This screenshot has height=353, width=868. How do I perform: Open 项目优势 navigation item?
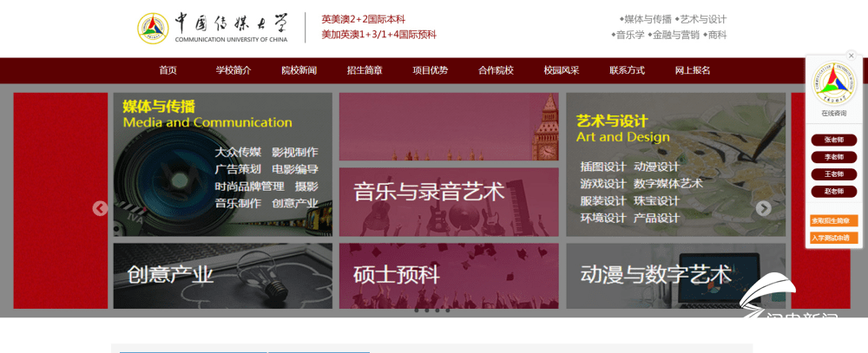click(x=431, y=70)
